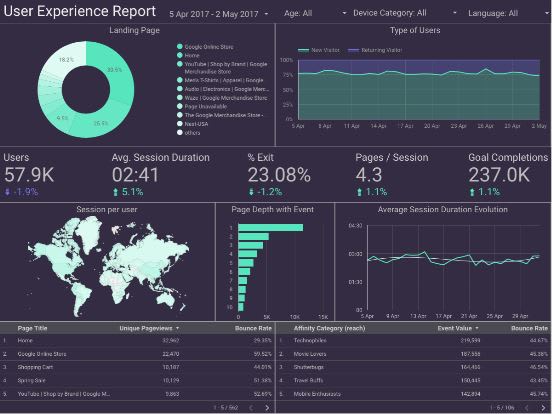This screenshot has height=414, width=552.
Task: Click the Goal Completions 237.0K value
Action: 499,175
